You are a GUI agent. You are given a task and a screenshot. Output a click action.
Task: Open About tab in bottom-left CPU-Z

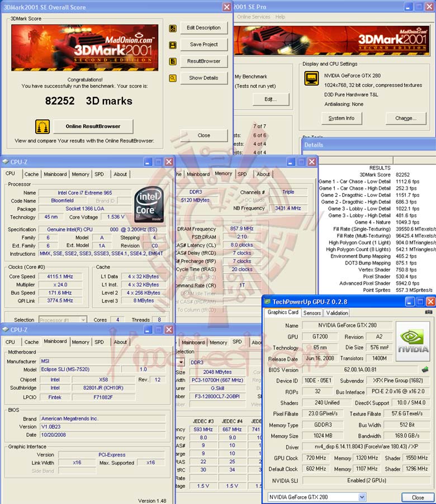coord(120,342)
